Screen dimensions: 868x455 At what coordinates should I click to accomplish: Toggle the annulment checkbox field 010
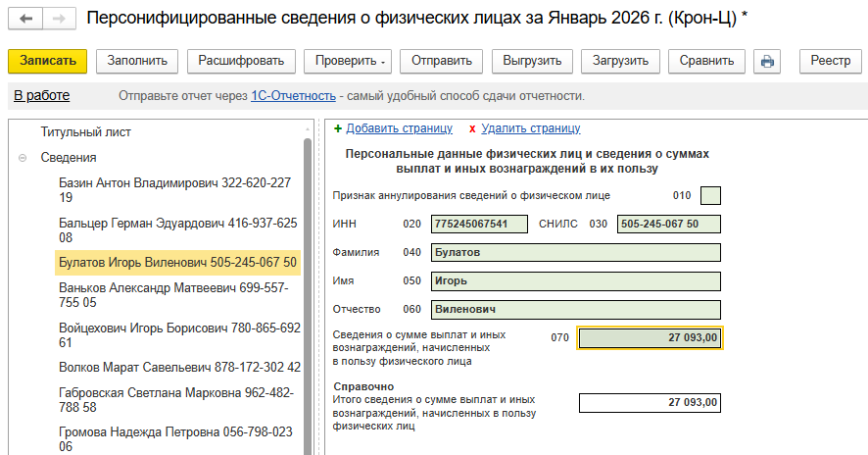click(710, 195)
